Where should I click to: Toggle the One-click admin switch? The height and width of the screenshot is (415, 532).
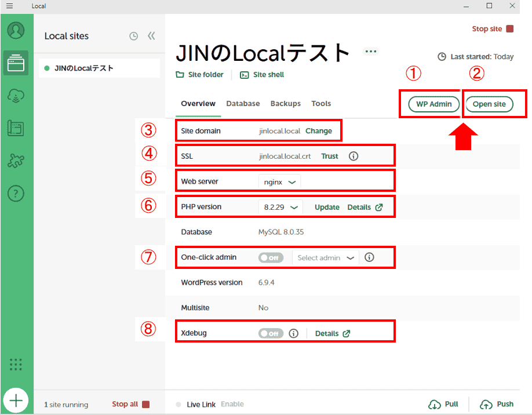[x=271, y=258]
